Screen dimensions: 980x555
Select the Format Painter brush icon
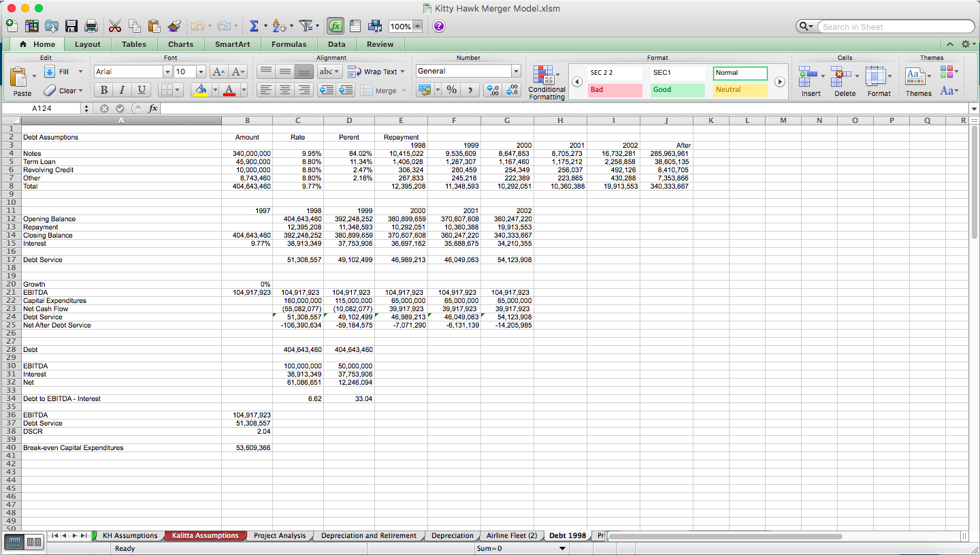[x=174, y=25]
